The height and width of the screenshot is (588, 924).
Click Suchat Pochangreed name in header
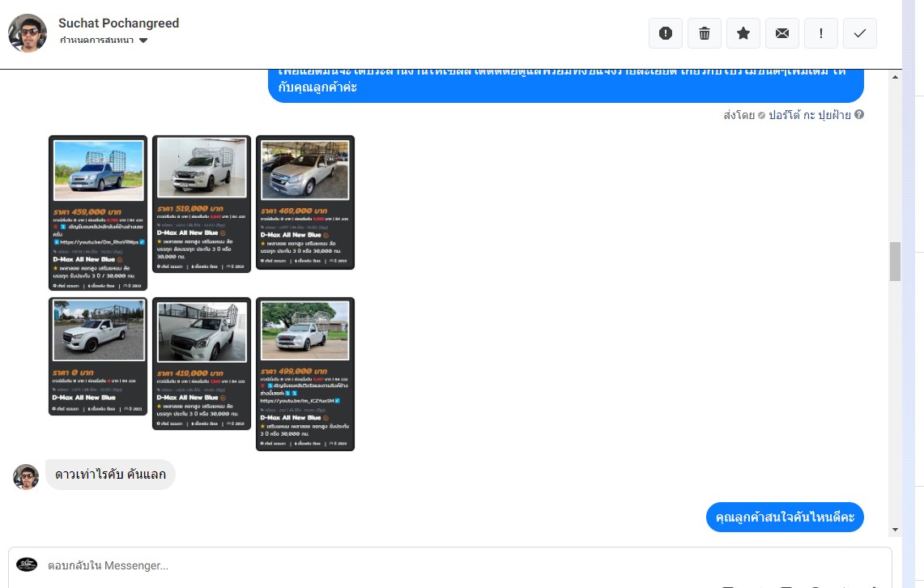[118, 23]
